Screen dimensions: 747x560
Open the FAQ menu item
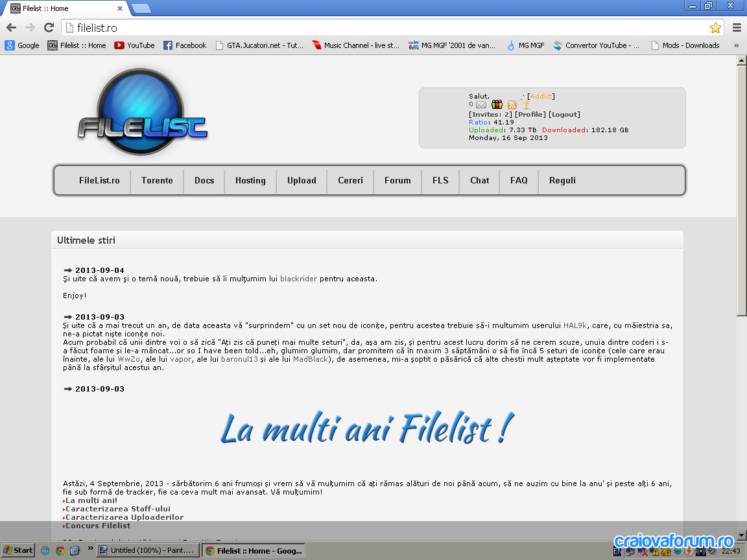tap(519, 180)
